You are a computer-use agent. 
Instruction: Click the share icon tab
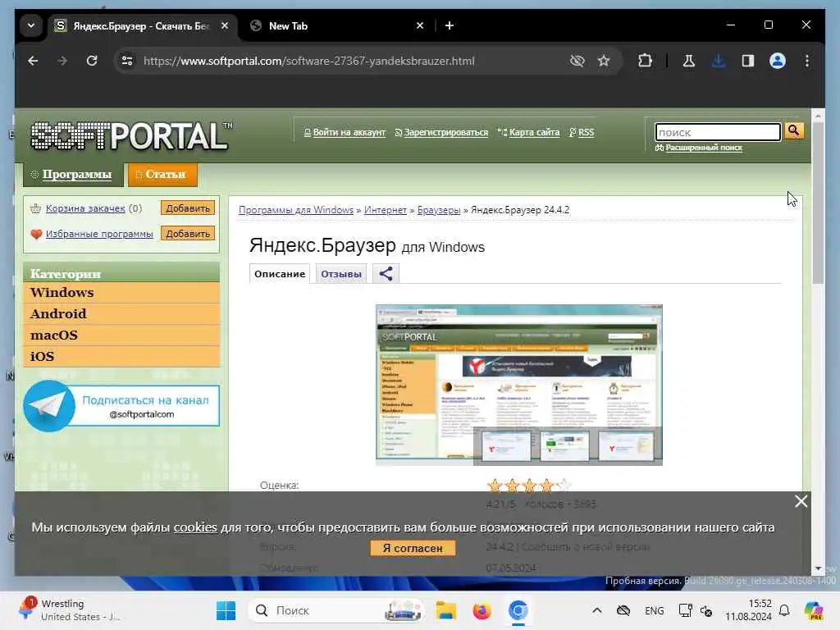tap(386, 274)
